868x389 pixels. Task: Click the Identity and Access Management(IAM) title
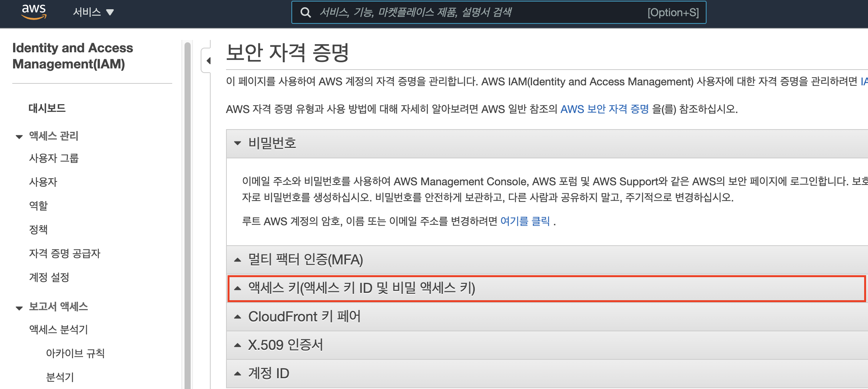73,56
